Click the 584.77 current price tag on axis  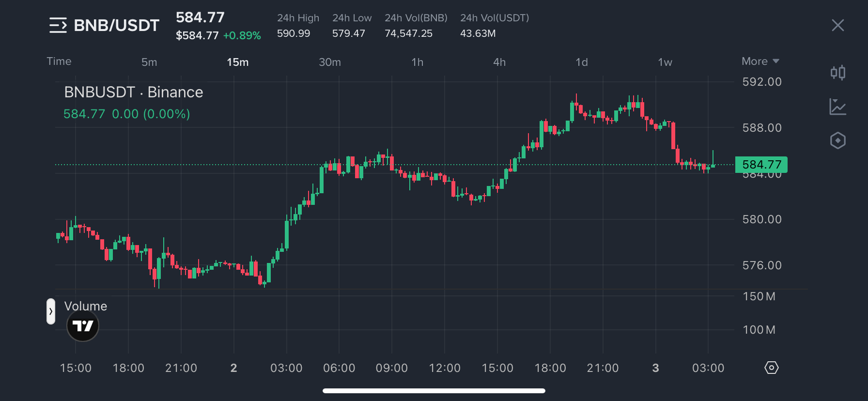tap(761, 165)
